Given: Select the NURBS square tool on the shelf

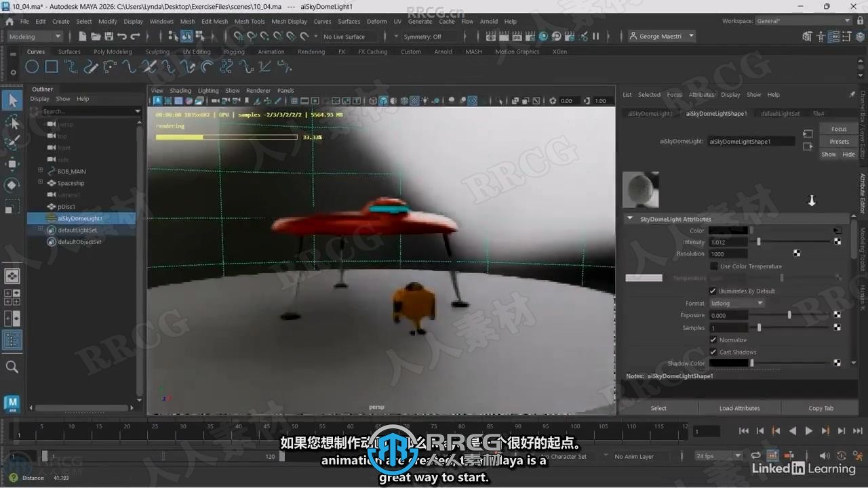Looking at the screenshot, I should (x=52, y=66).
